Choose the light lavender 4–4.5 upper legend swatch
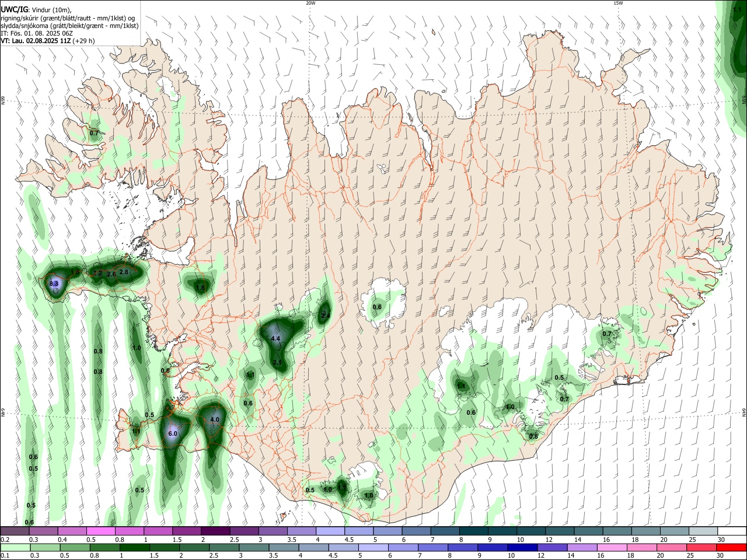 tap(330, 531)
